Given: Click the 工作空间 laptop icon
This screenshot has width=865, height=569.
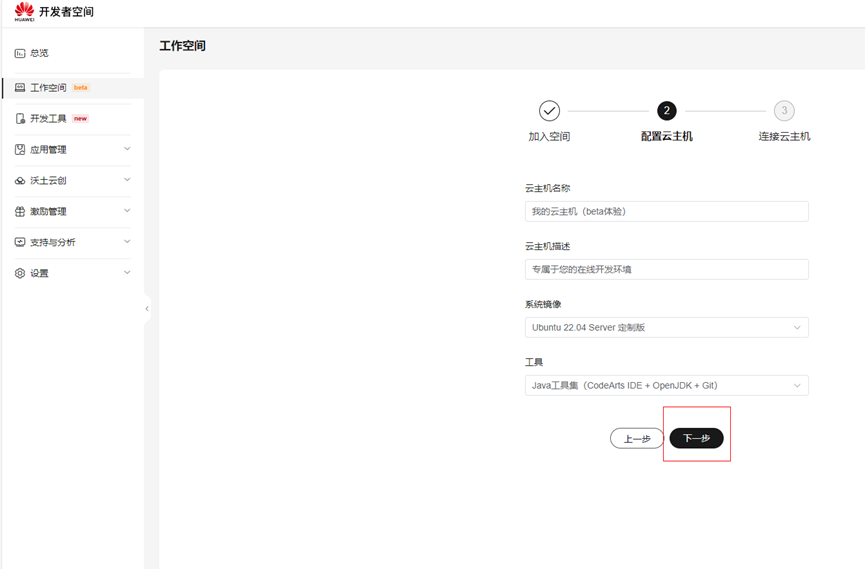Looking at the screenshot, I should coord(20,87).
